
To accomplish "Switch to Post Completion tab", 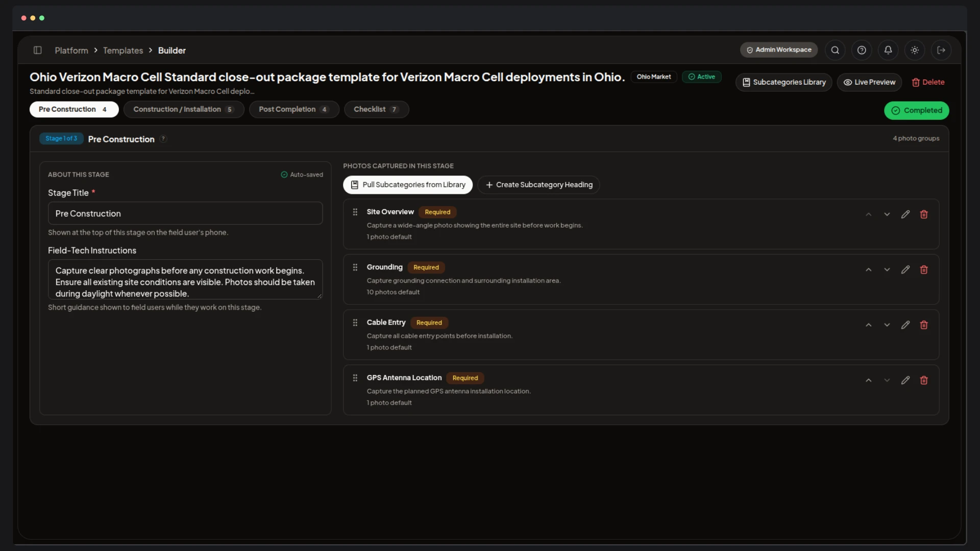I will (x=294, y=109).
